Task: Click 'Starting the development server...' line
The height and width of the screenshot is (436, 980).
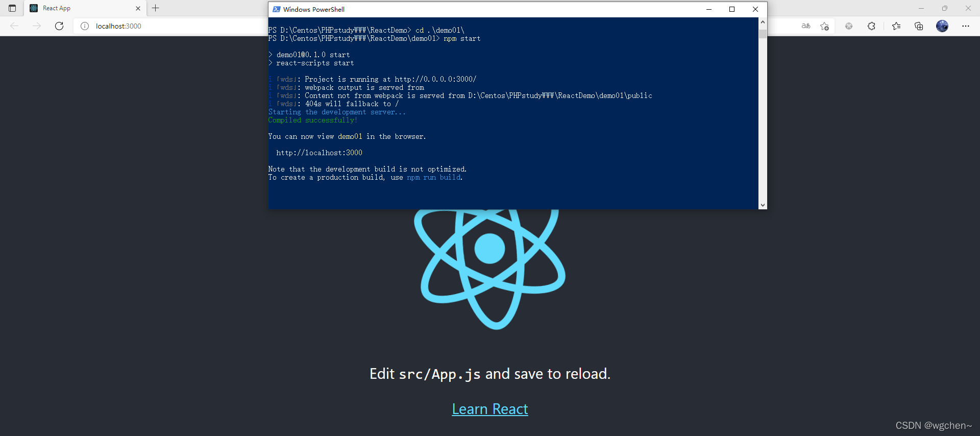Action: pos(337,112)
